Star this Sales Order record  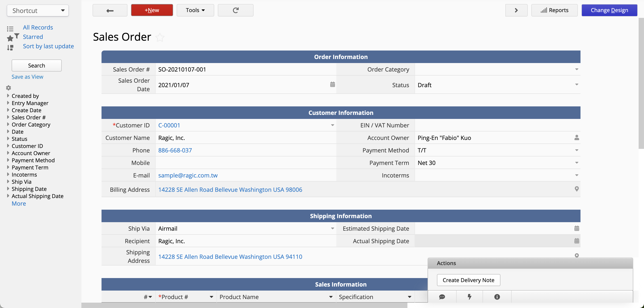[x=160, y=38]
